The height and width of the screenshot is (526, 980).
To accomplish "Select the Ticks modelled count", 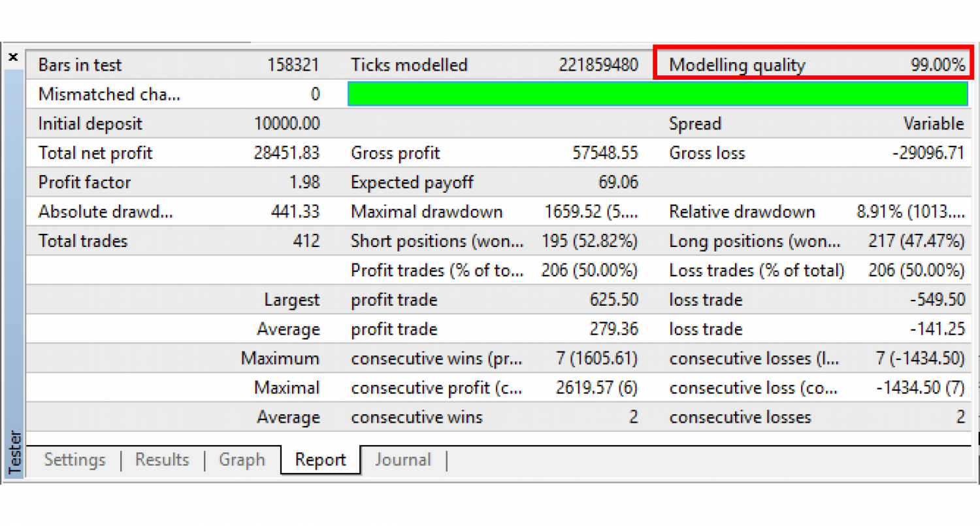I will click(598, 65).
